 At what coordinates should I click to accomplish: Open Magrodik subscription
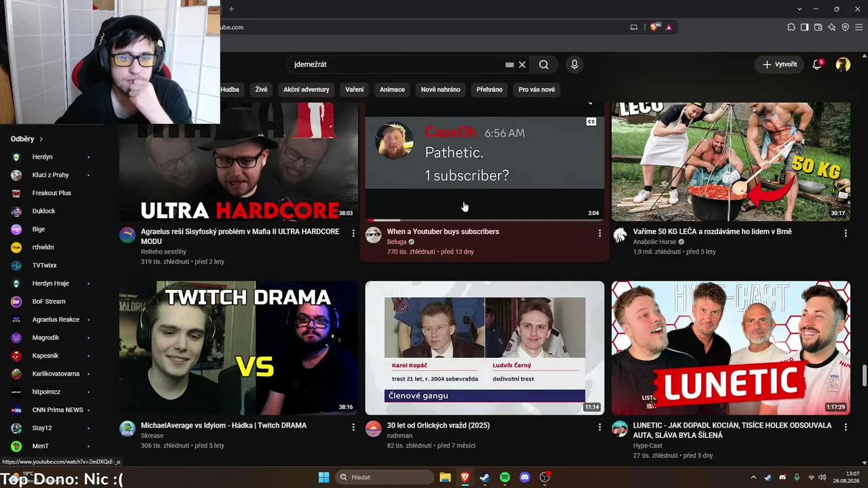pos(51,338)
